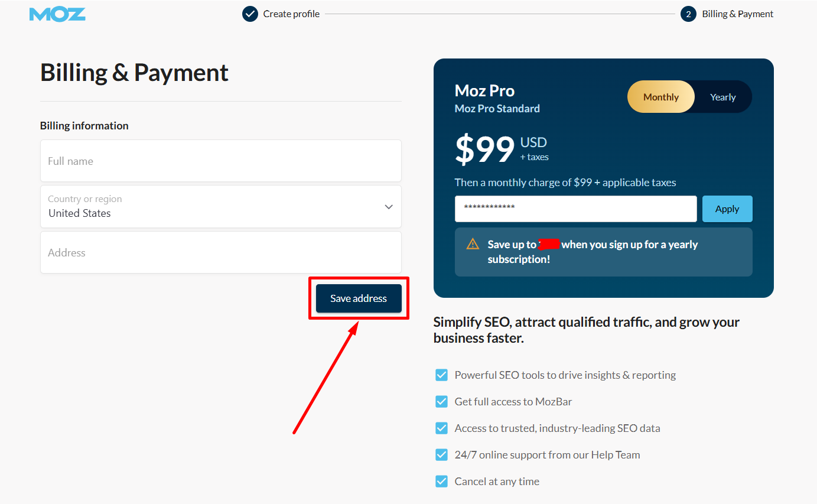
Task: Focus the Full name field
Action: tap(221, 161)
